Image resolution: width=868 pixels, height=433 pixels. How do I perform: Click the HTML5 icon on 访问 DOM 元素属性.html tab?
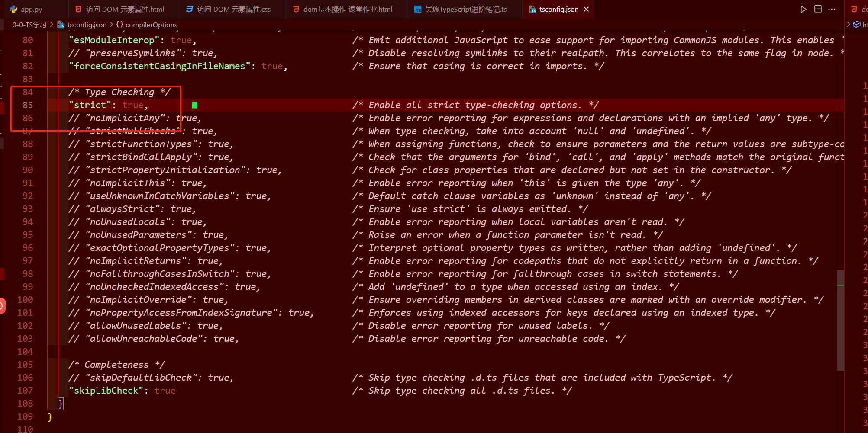click(x=78, y=9)
